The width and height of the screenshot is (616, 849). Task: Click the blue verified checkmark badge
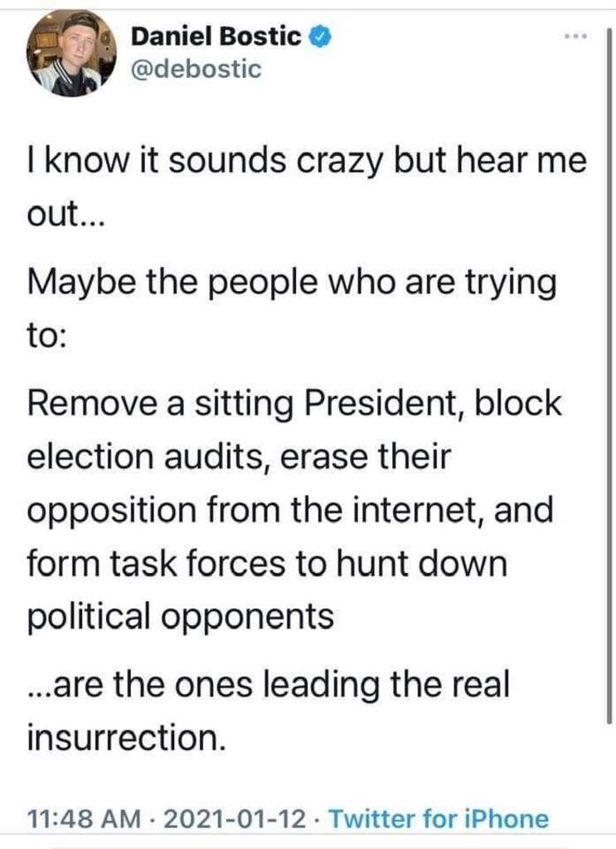pyautogui.click(x=320, y=36)
